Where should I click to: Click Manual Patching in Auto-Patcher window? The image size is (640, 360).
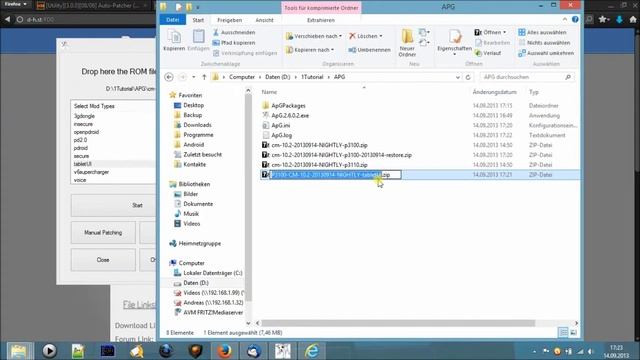coord(103,233)
